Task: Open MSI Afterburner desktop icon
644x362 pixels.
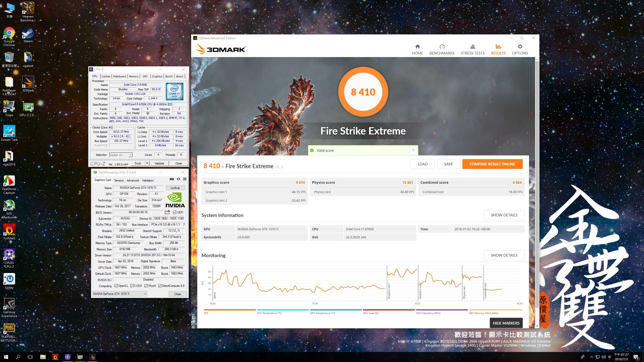Action: [9, 209]
